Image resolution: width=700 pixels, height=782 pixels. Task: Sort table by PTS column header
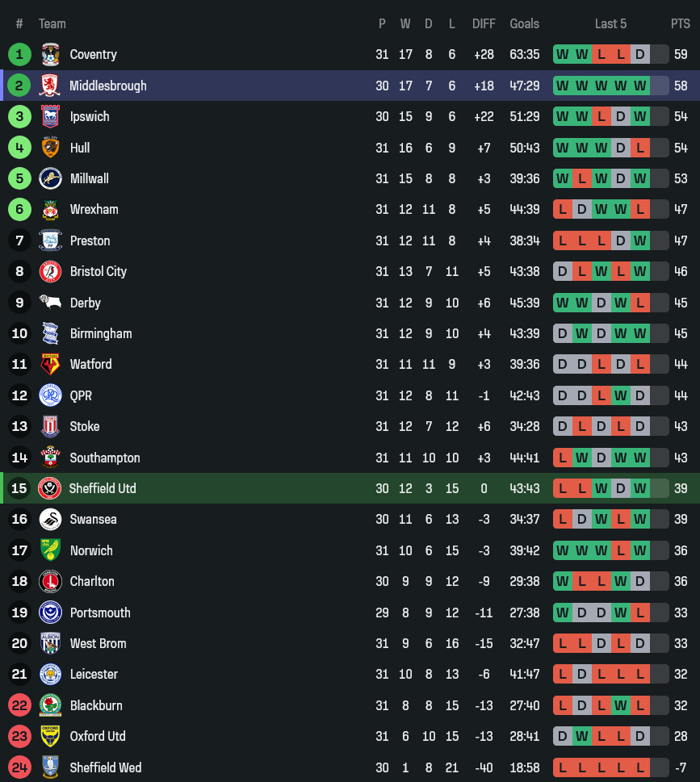[x=680, y=23]
